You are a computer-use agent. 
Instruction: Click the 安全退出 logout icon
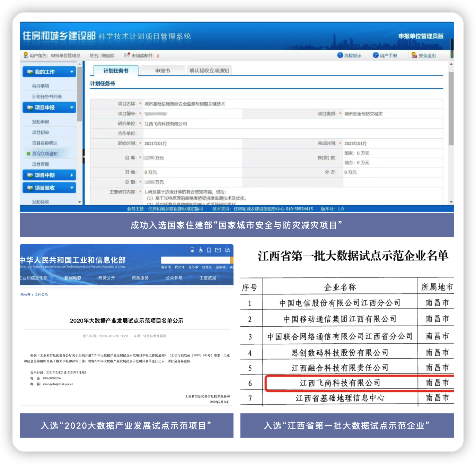pyautogui.click(x=414, y=55)
